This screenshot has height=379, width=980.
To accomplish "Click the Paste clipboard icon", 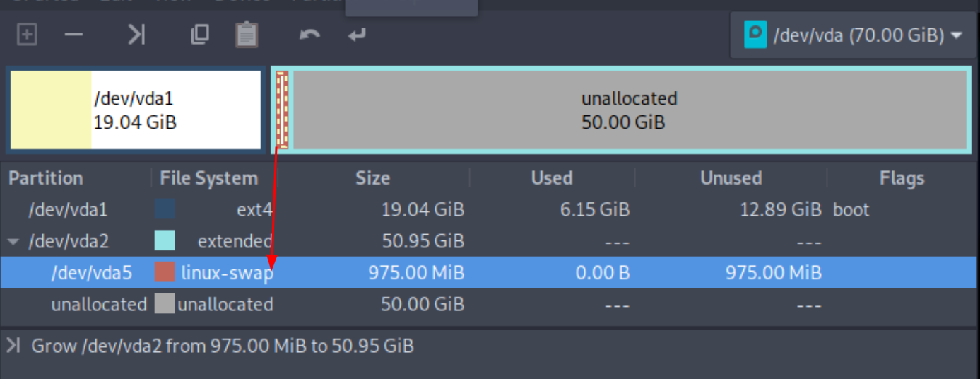I will pos(247,34).
